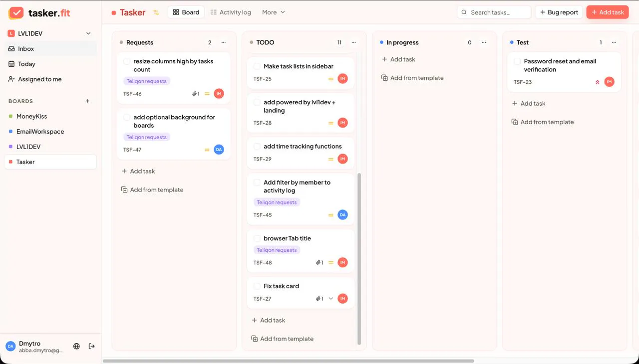Mark 'resize columns high by tasks count' complete
Image resolution: width=639 pixels, height=364 pixels.
pyautogui.click(x=127, y=61)
